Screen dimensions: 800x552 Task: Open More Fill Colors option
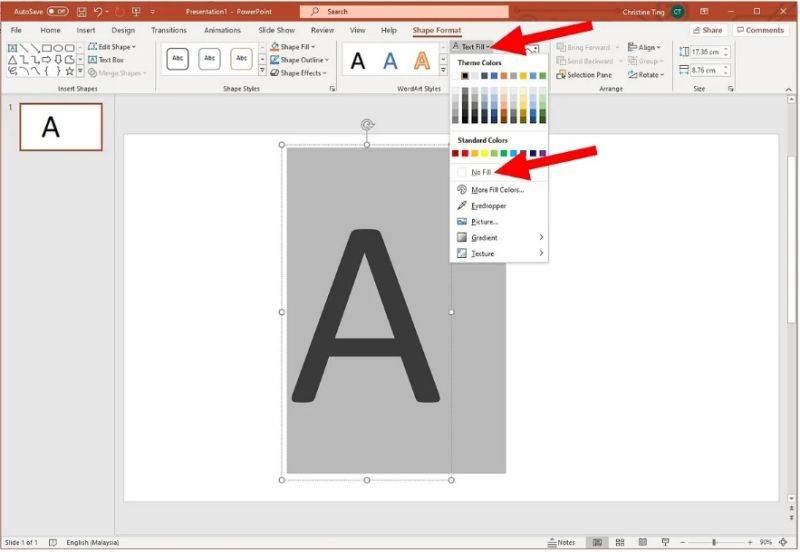pos(498,190)
